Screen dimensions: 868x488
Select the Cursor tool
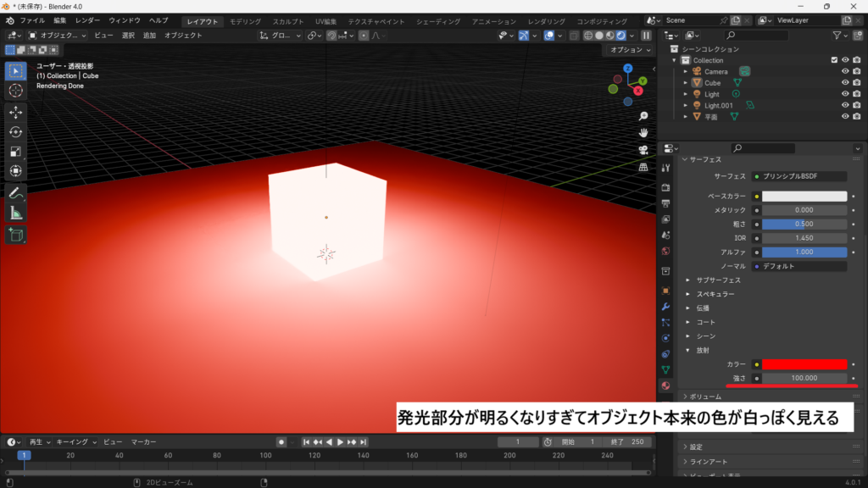tap(15, 91)
